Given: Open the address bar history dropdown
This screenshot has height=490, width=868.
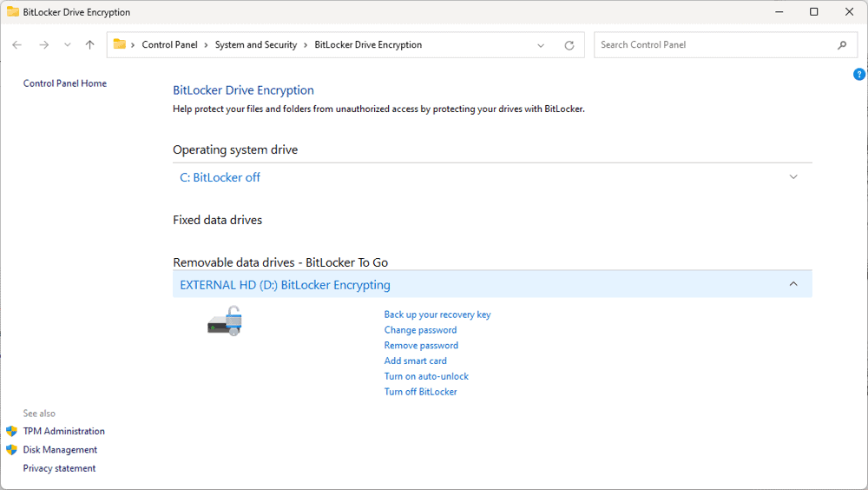Looking at the screenshot, I should [x=541, y=45].
